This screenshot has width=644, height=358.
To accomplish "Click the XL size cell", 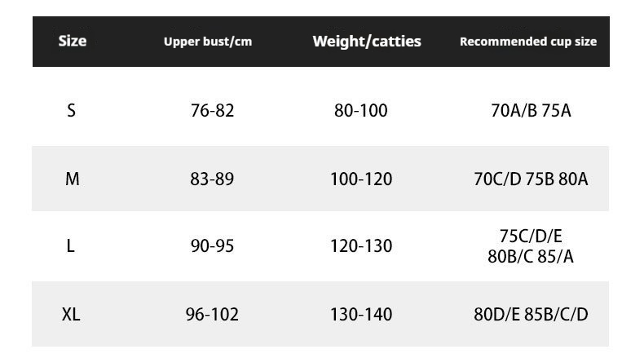I will point(71,314).
